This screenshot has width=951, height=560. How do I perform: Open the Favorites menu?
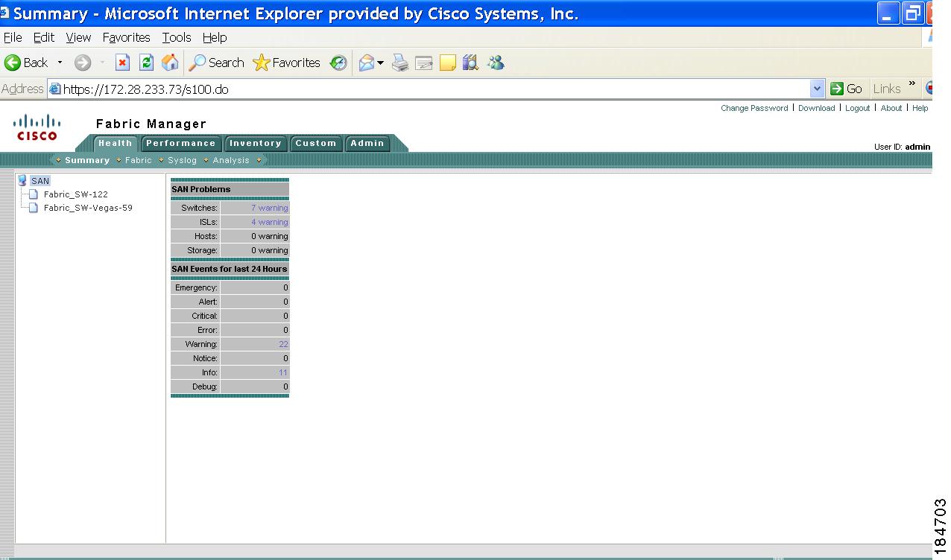(127, 37)
